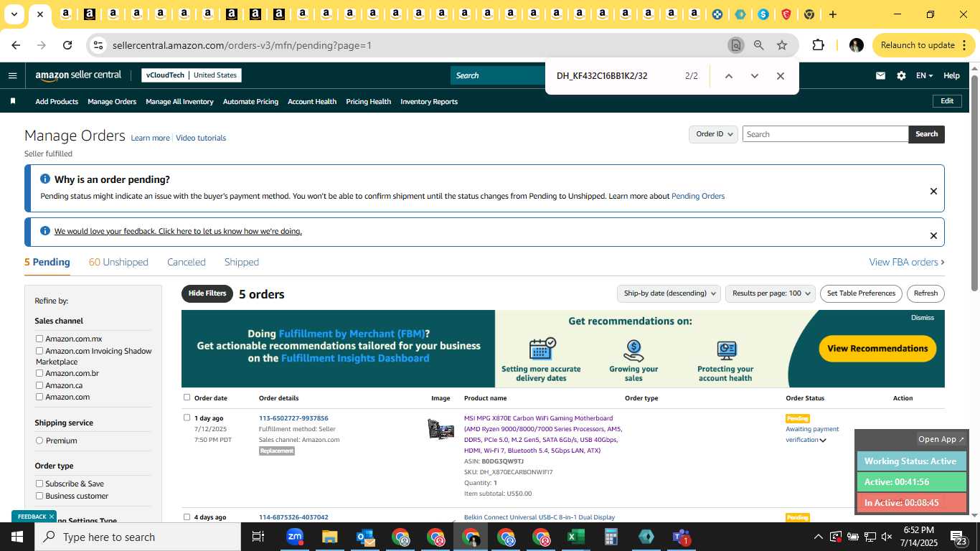Show hidden system tray icons
This screenshot has width=980, height=551.
click(818, 537)
